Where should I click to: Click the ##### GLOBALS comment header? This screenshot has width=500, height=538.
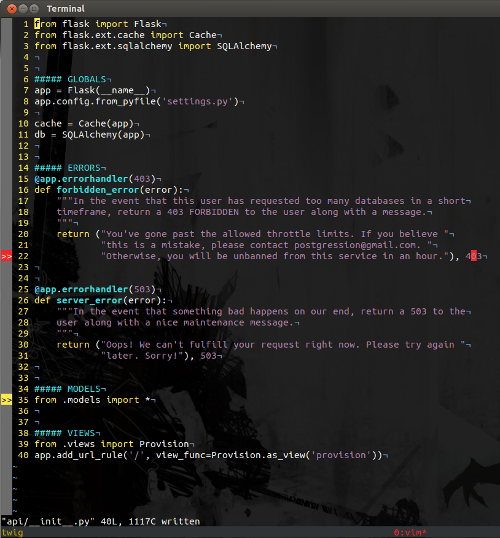pyautogui.click(x=70, y=79)
